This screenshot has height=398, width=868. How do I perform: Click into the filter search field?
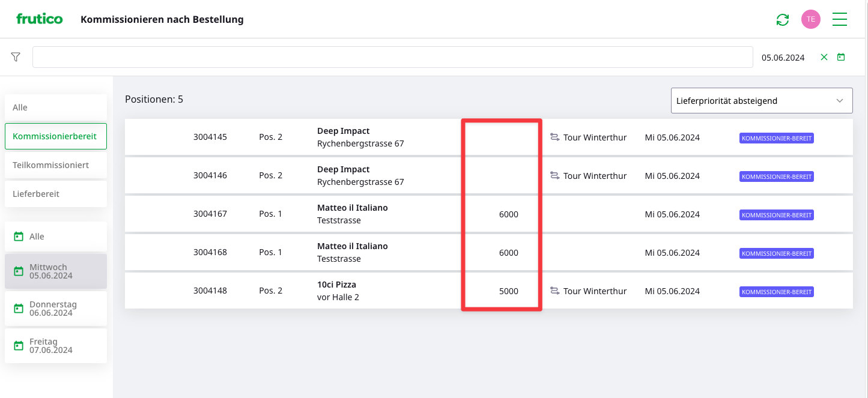pos(392,57)
